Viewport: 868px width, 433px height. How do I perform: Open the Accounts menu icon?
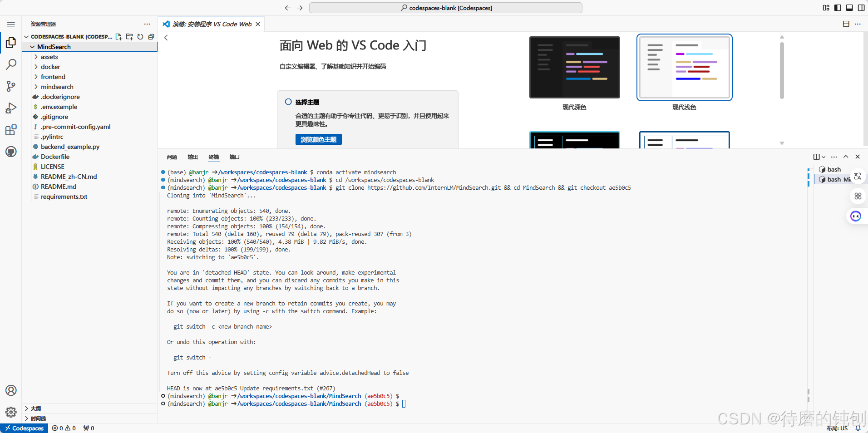point(11,390)
